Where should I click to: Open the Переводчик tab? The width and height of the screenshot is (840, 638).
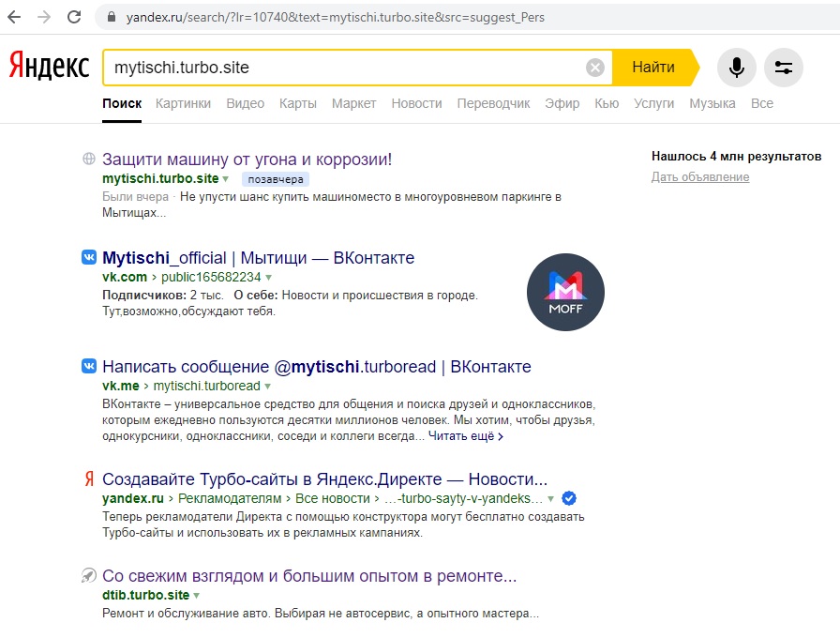[493, 103]
